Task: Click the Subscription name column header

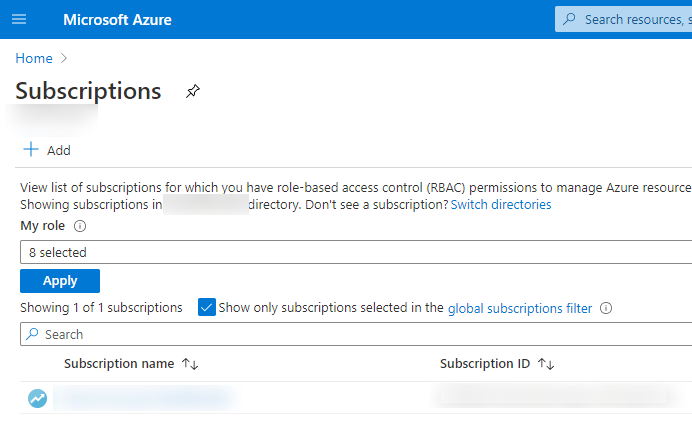Action: (119, 364)
